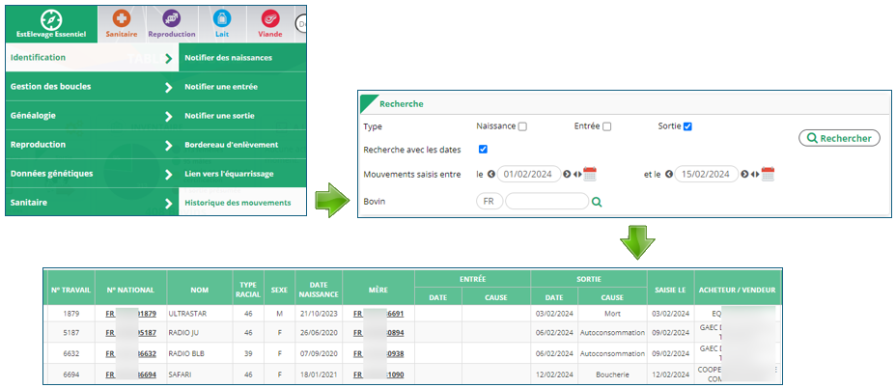Viewport: 896px width, 388px height.
Task: Click previous-day arrow before 01/02/2024
Action: click(x=491, y=174)
